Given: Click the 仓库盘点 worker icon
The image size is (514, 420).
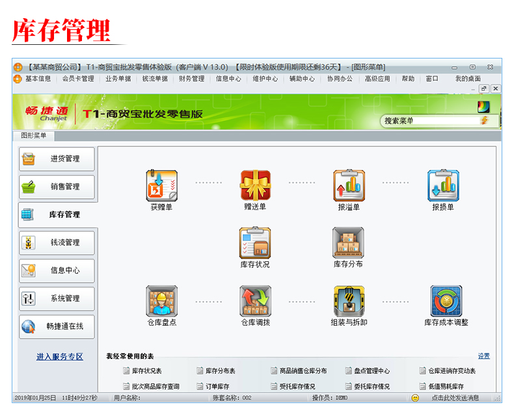Looking at the screenshot, I should pyautogui.click(x=161, y=301).
